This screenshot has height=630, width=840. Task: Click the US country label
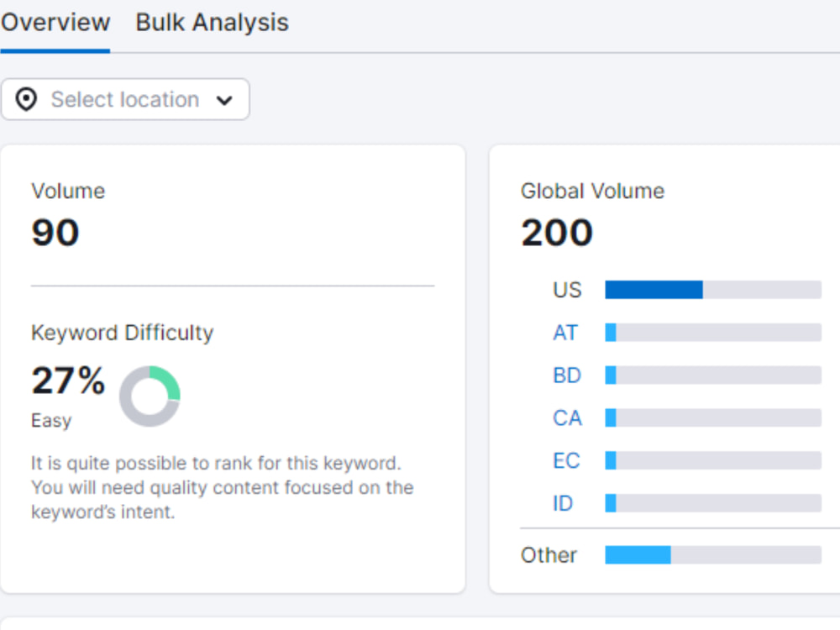(566, 290)
